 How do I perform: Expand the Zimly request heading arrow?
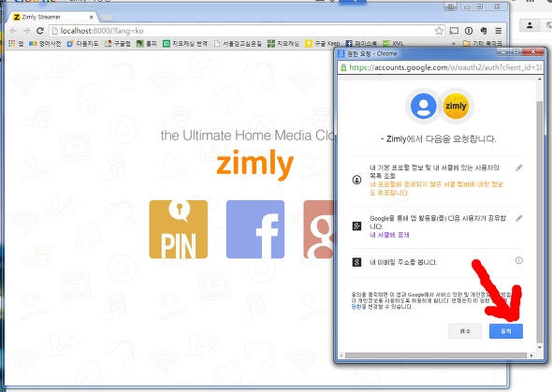click(383, 139)
